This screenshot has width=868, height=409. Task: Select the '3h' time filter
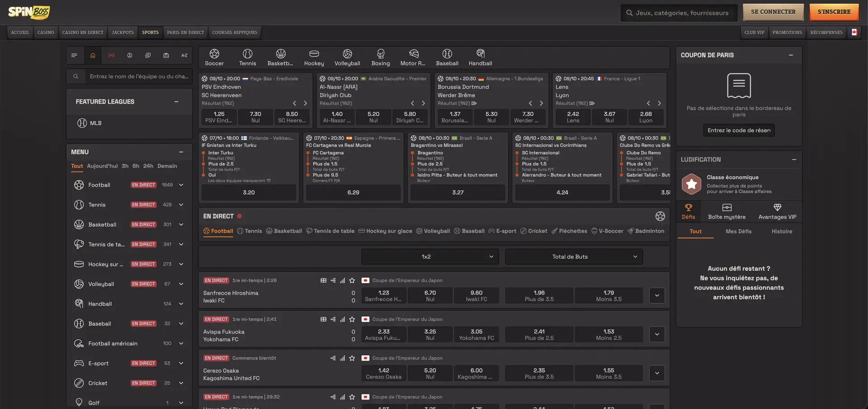point(125,166)
